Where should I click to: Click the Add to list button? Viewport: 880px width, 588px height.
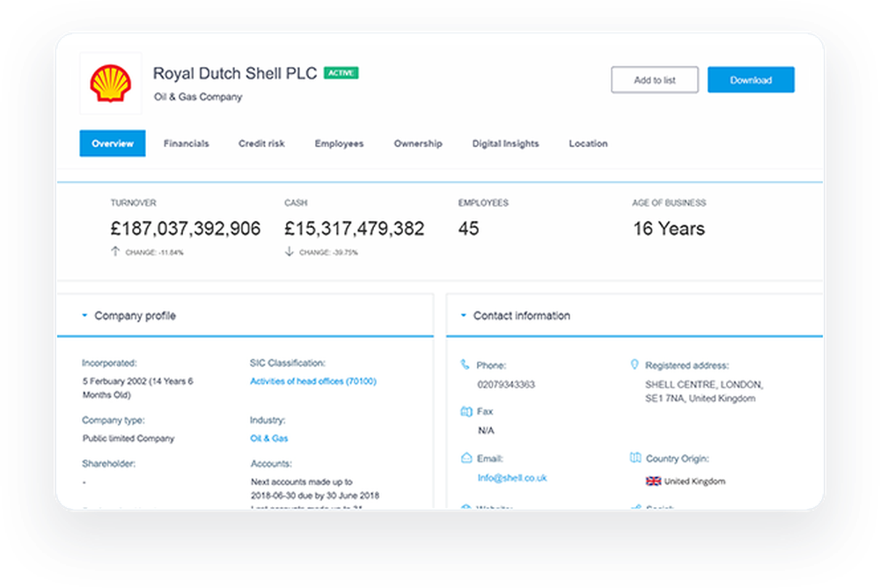pyautogui.click(x=655, y=80)
